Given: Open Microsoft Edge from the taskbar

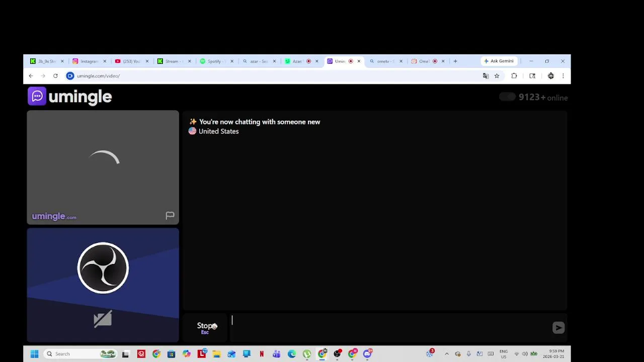Looking at the screenshot, I should coord(292,354).
